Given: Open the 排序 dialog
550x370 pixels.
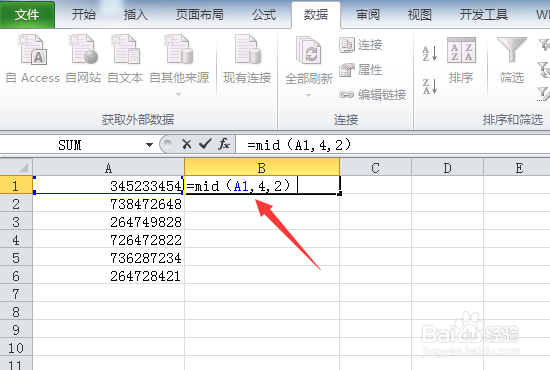Looking at the screenshot, I should [461, 60].
